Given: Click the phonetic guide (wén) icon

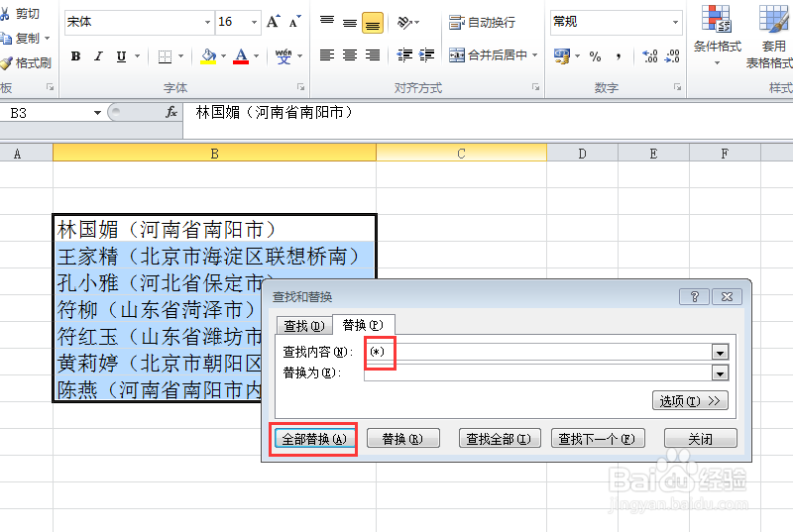Looking at the screenshot, I should (283, 56).
